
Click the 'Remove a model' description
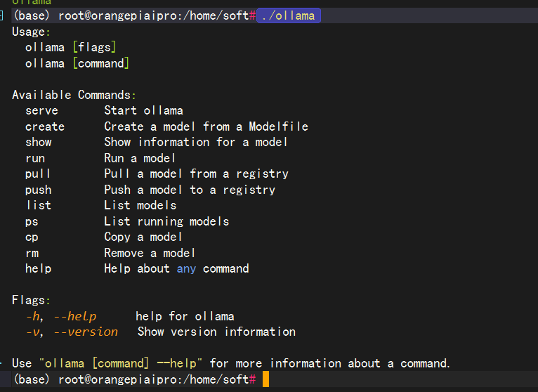point(150,253)
